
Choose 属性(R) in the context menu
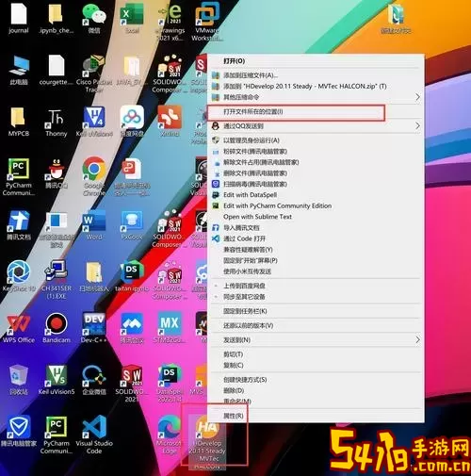point(234,416)
